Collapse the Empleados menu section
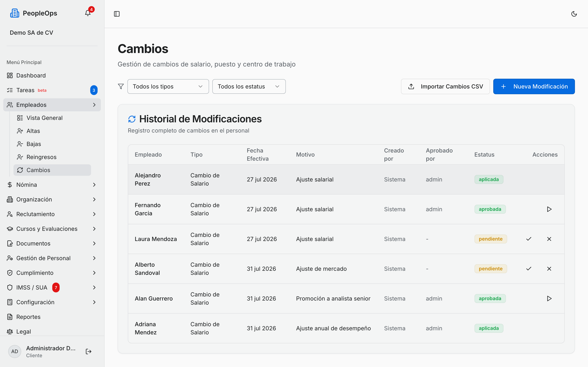 click(x=52, y=105)
